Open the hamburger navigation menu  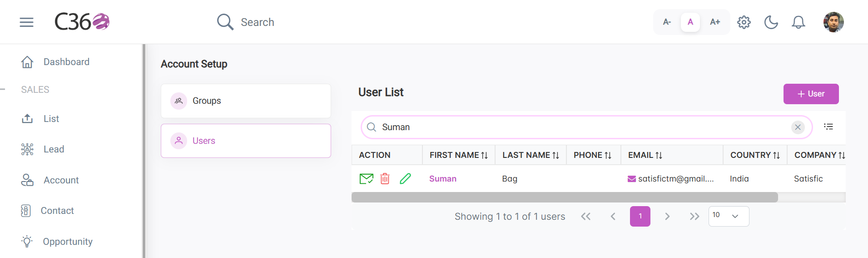pyautogui.click(x=26, y=22)
